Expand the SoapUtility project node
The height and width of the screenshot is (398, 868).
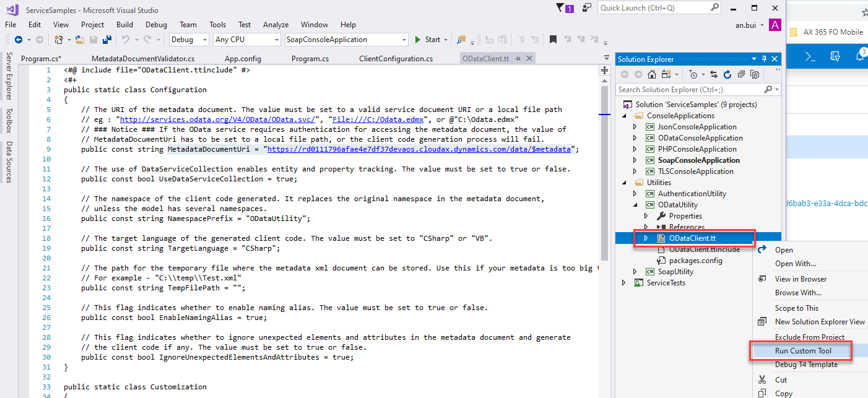[x=635, y=272]
